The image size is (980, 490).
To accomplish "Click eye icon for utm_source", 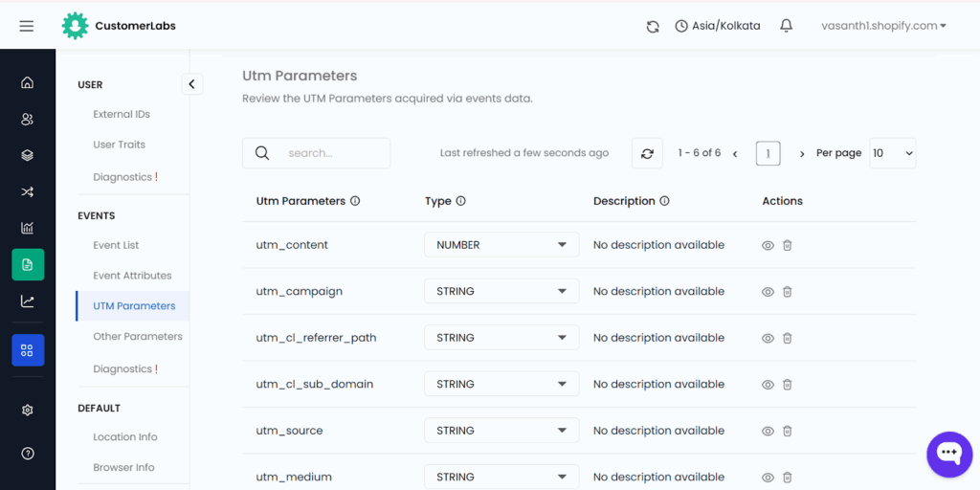I will [768, 431].
